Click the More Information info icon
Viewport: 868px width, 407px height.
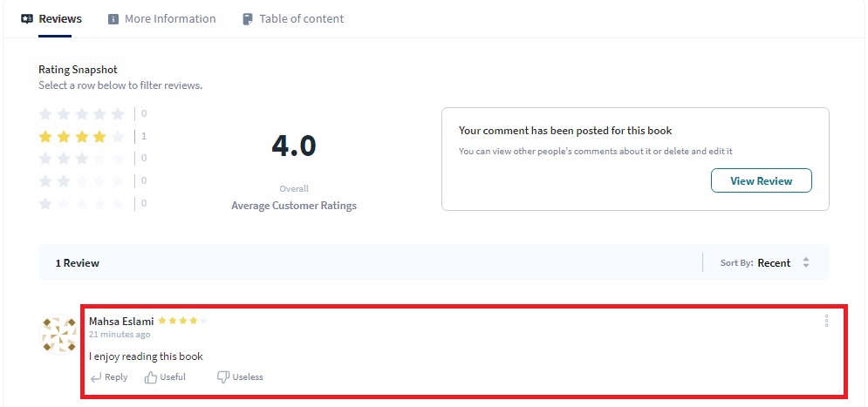113,19
